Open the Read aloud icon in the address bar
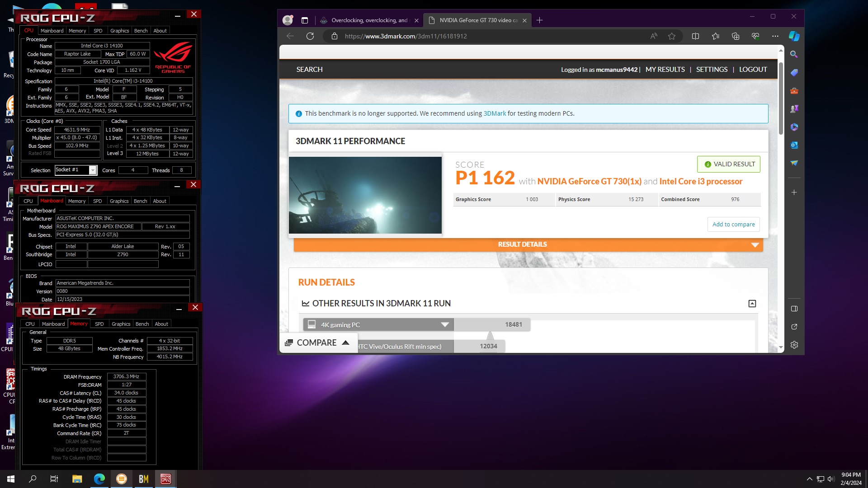Screen dimensions: 868x488 click(654, 36)
